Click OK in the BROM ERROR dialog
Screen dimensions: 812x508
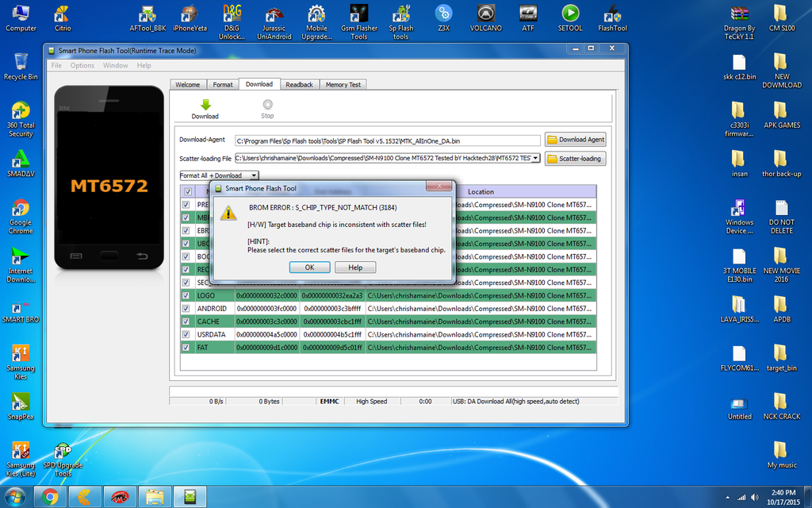pos(310,267)
